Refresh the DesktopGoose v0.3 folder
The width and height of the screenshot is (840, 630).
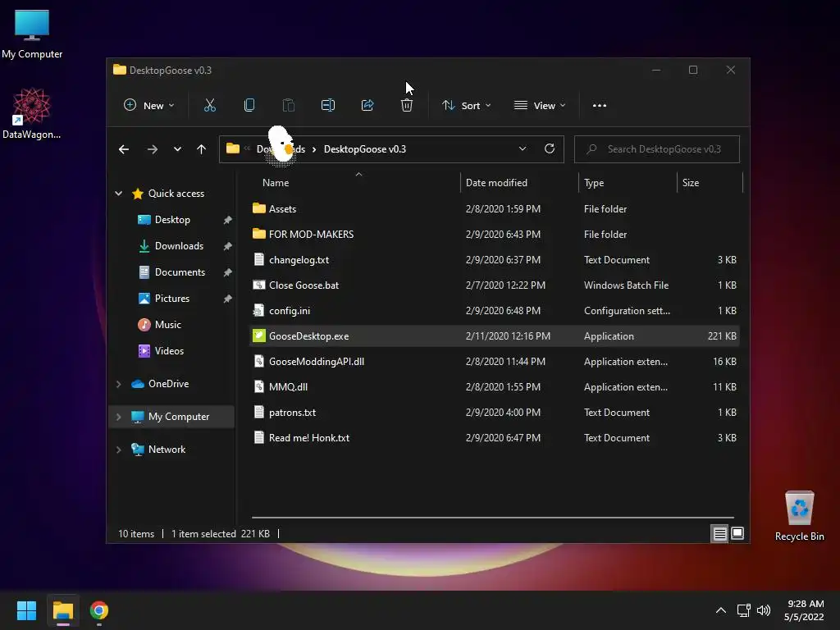549,149
